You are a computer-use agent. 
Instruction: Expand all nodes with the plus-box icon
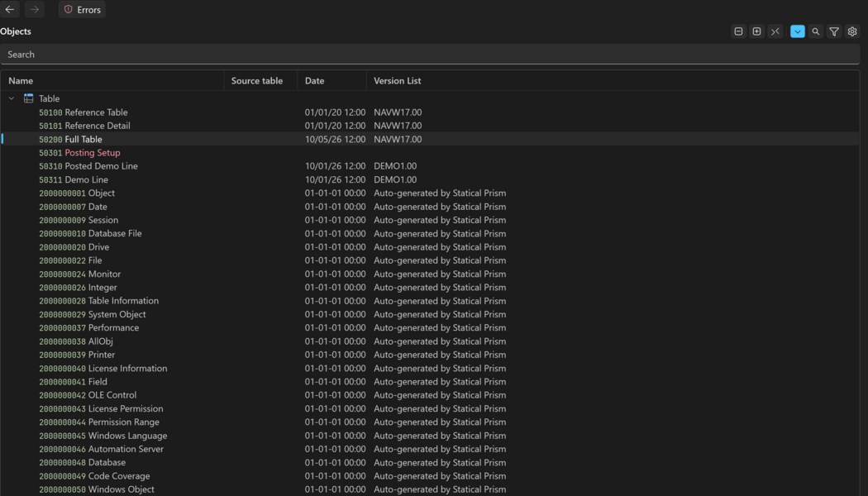[756, 31]
